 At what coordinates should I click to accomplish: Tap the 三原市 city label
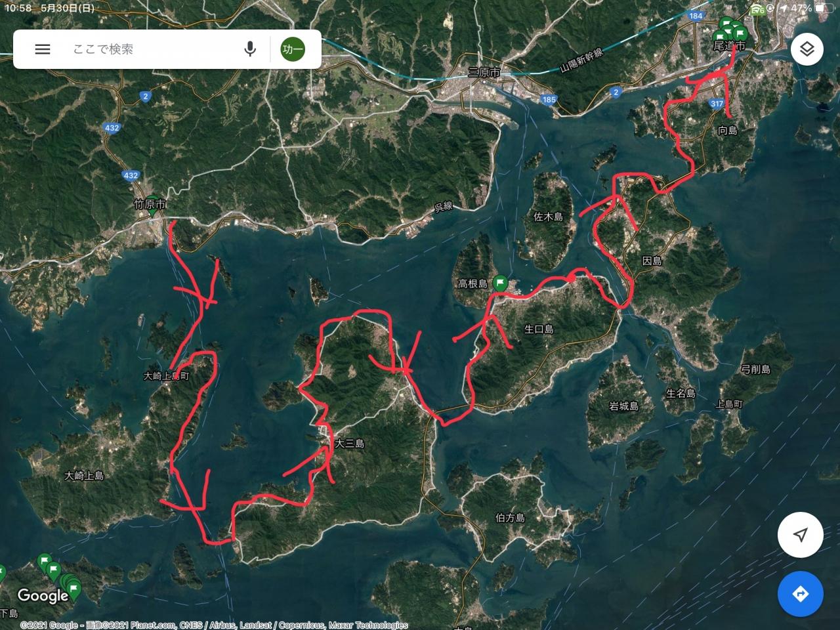484,72
